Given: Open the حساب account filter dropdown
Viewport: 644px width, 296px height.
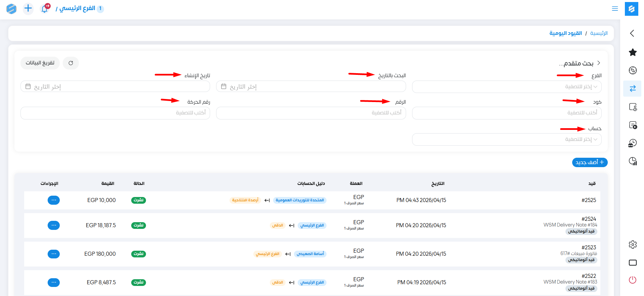Looking at the screenshot, I should [506, 140].
